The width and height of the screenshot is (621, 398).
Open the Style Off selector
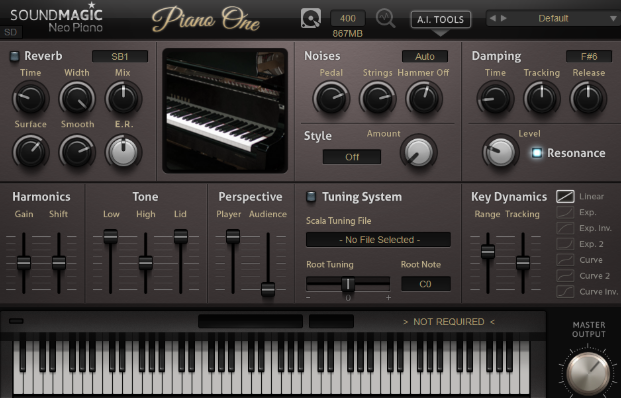coord(352,157)
